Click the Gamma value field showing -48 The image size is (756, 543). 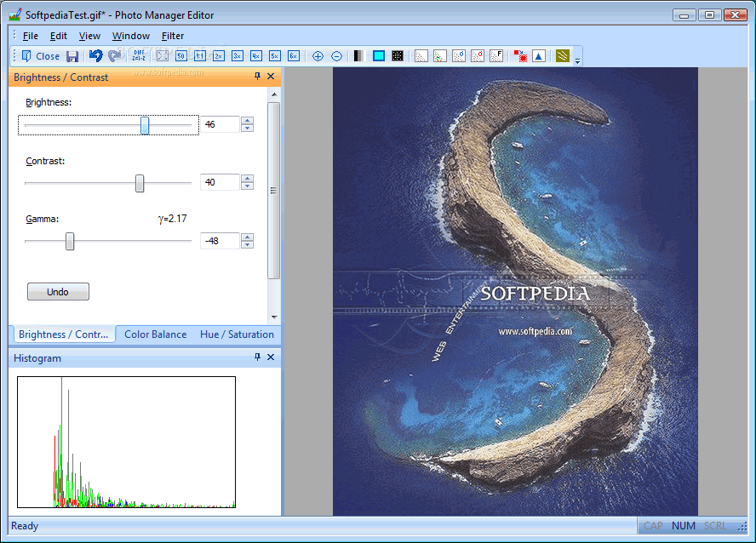(220, 240)
